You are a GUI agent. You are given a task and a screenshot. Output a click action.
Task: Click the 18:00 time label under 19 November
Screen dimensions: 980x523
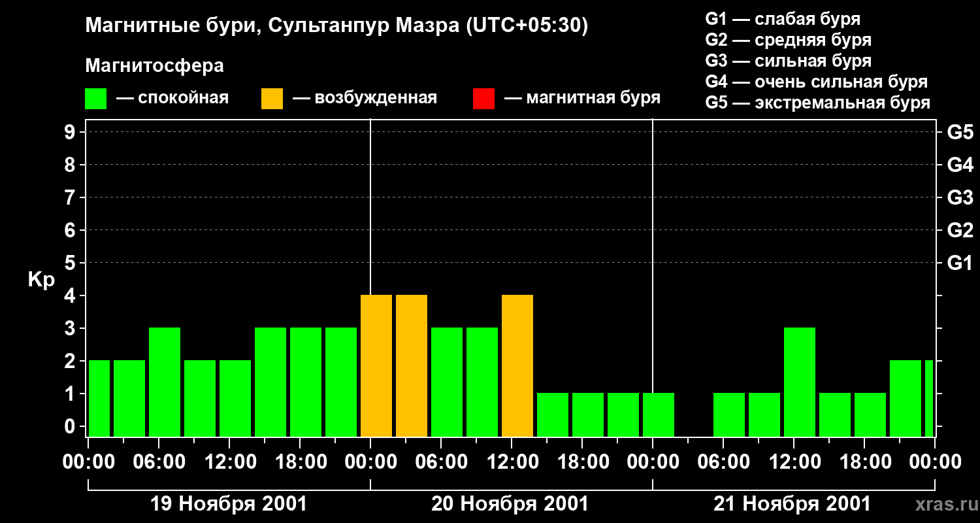pyautogui.click(x=300, y=462)
